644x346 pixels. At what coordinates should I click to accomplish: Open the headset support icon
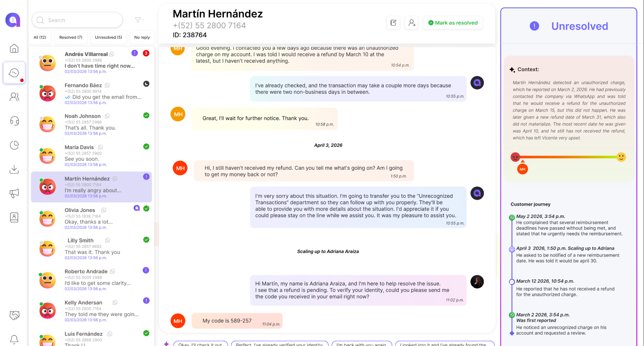pyautogui.click(x=14, y=121)
